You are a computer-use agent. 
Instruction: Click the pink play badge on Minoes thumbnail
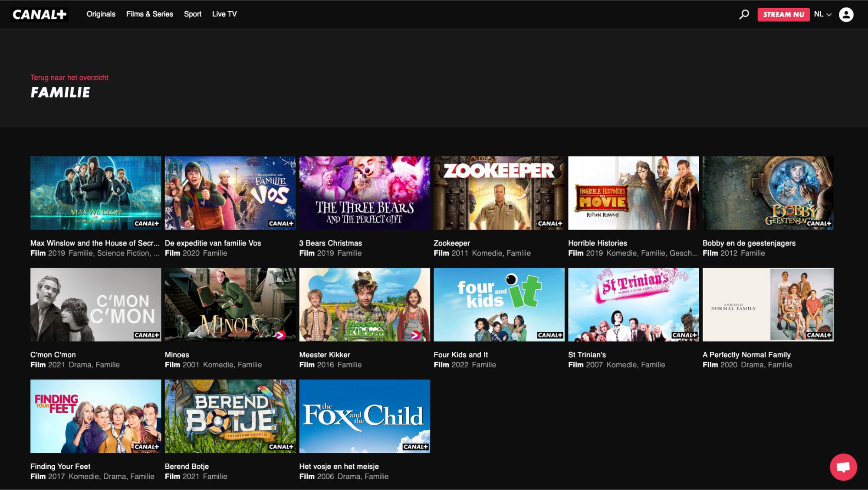280,335
